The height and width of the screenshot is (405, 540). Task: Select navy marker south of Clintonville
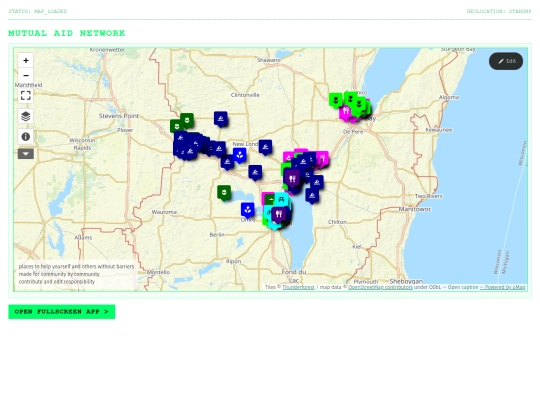[x=220, y=119]
